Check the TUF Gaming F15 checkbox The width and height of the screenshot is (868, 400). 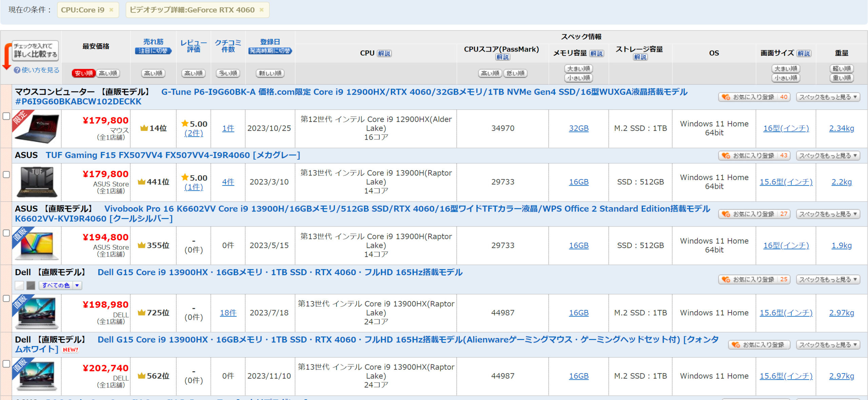6,175
